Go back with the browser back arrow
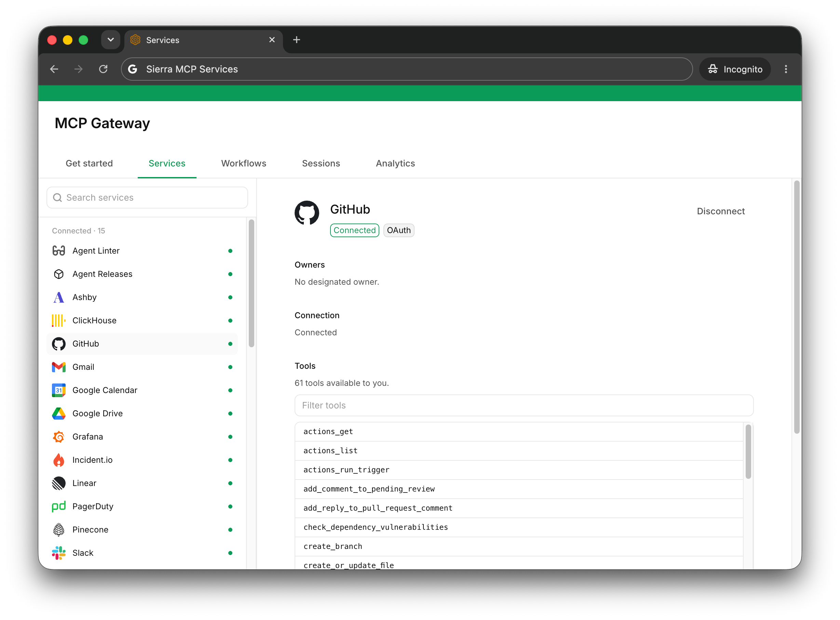The height and width of the screenshot is (620, 840). [54, 69]
